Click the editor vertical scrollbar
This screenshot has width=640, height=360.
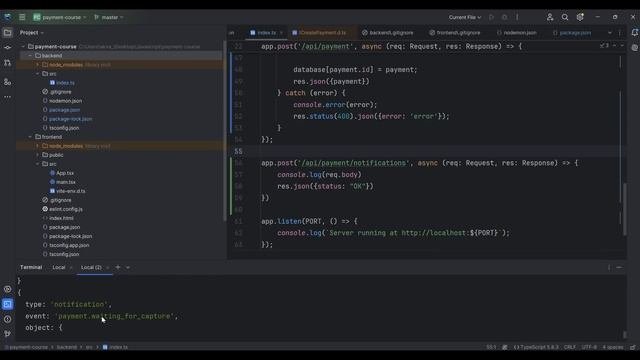[x=624, y=209]
